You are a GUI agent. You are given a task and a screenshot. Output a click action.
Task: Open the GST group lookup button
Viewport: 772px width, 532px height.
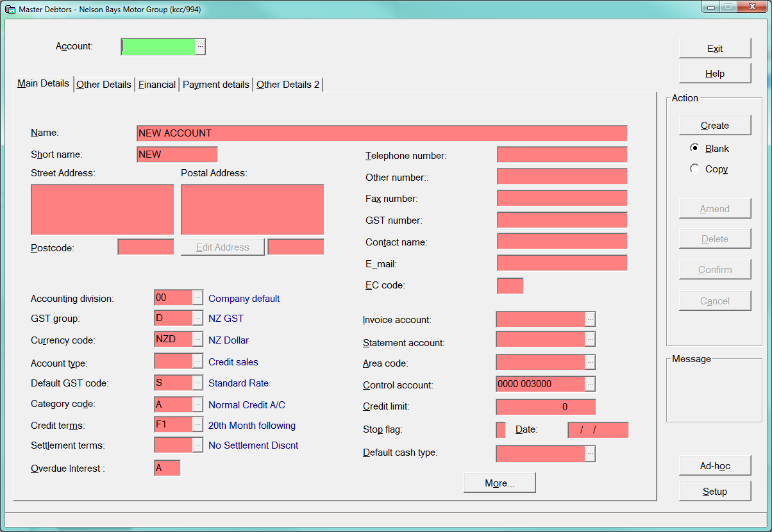197,319
